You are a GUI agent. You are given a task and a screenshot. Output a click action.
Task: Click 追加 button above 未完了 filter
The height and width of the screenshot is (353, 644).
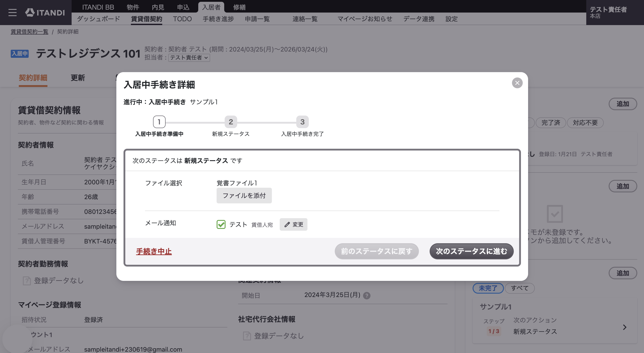click(x=623, y=273)
